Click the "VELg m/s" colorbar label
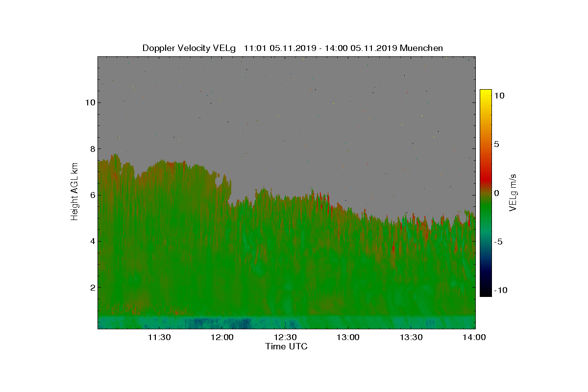The height and width of the screenshot is (392, 588). coord(513,192)
